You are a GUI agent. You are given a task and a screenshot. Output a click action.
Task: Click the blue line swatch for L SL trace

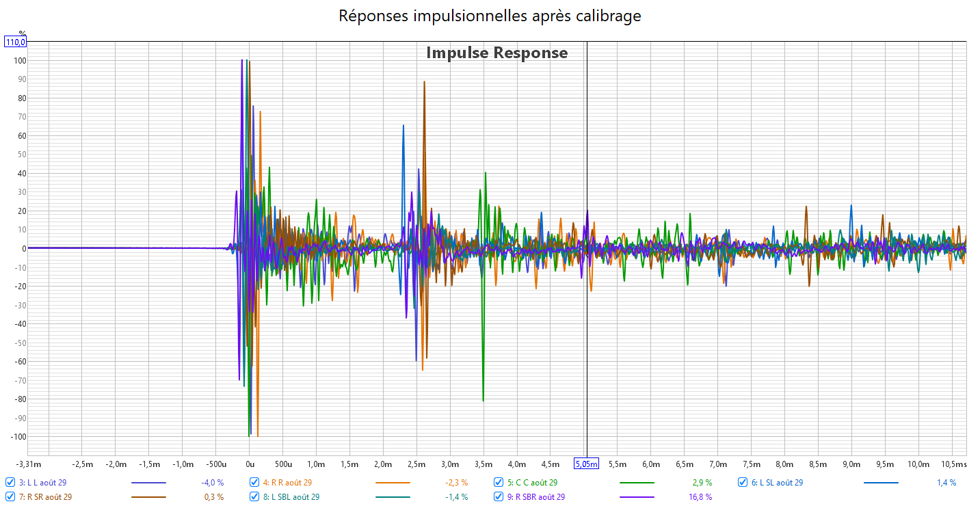tap(881, 483)
